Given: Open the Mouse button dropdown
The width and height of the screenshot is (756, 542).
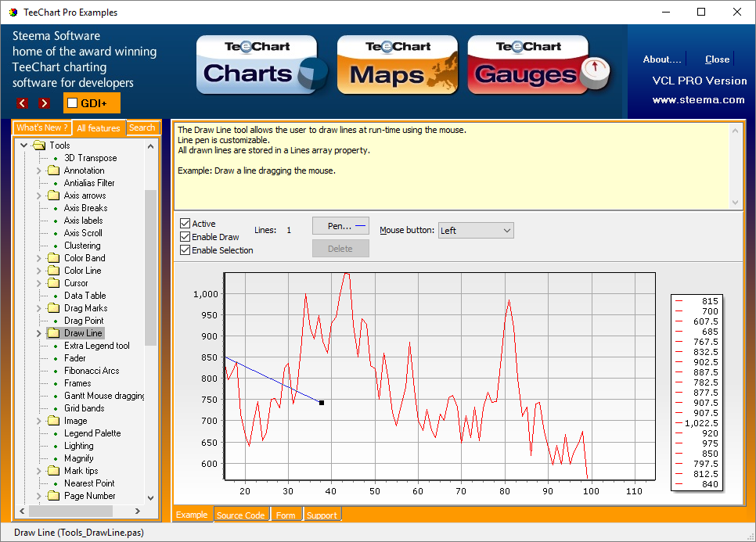Looking at the screenshot, I should (476, 230).
